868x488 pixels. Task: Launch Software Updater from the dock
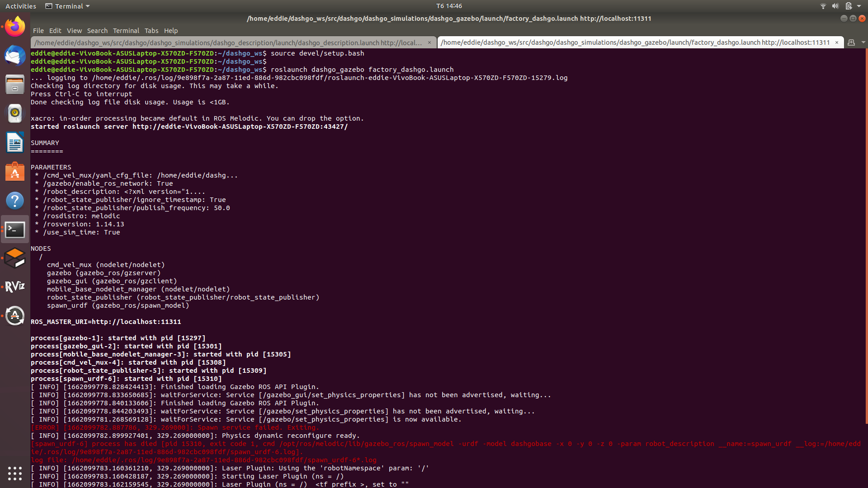(x=15, y=316)
